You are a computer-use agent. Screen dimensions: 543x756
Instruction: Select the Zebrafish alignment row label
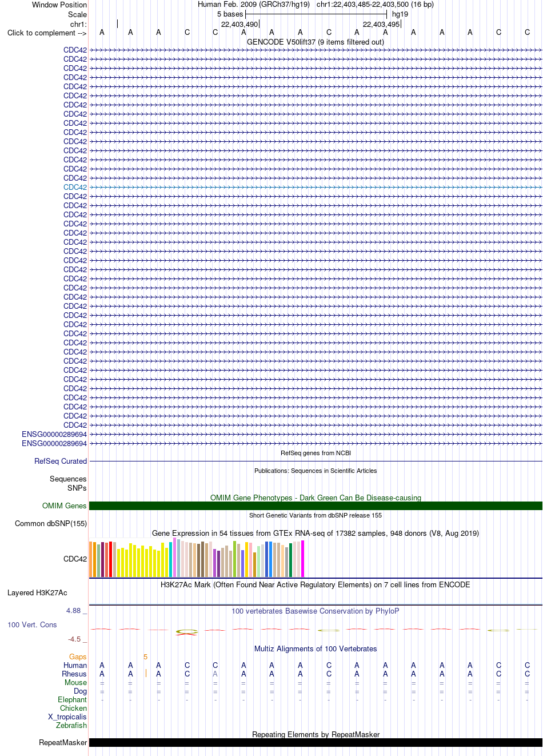71,726
